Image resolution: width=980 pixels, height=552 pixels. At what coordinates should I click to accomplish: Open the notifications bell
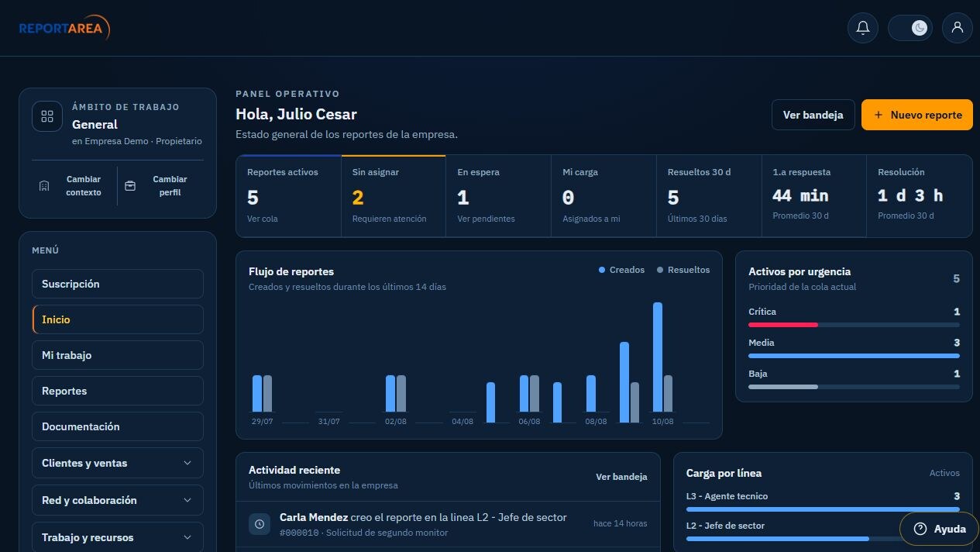(x=863, y=28)
